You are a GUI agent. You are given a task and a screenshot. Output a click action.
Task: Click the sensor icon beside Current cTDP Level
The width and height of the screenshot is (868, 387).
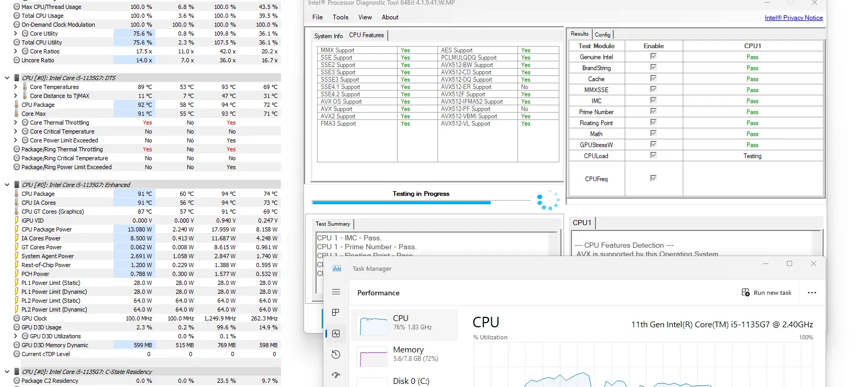point(17,354)
